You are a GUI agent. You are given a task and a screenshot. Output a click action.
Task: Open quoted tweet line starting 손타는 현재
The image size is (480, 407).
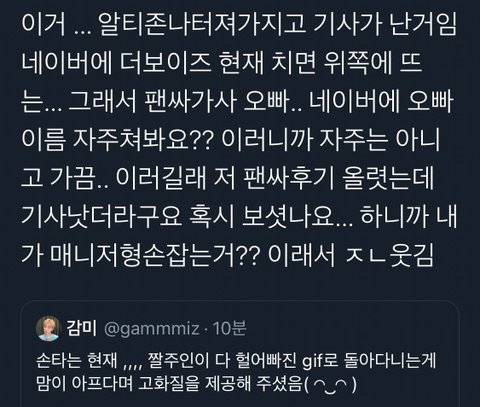click(236, 363)
